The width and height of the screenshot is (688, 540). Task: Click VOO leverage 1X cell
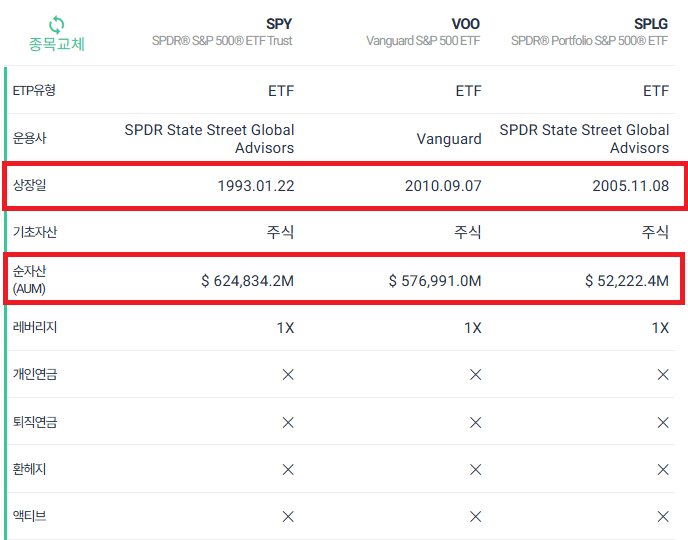(x=473, y=328)
